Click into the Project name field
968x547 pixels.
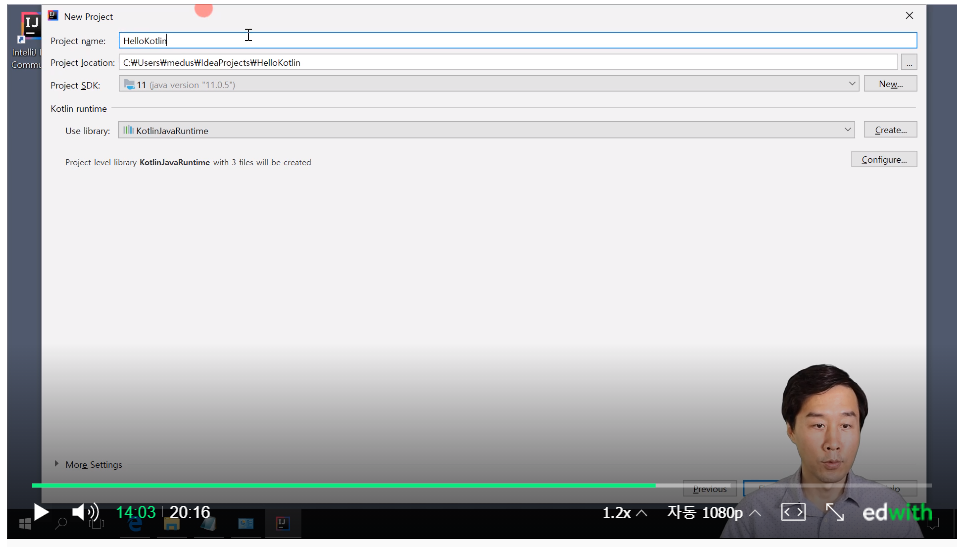(x=518, y=41)
